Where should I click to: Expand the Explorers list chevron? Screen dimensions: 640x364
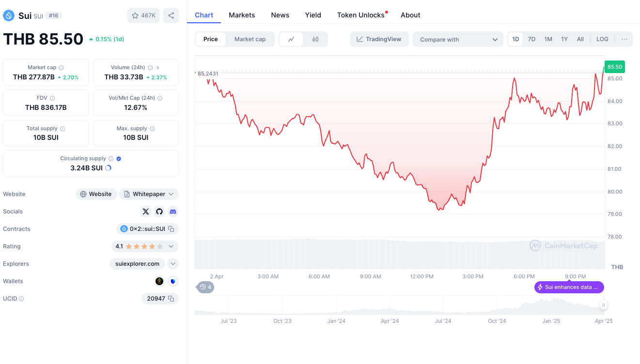173,264
